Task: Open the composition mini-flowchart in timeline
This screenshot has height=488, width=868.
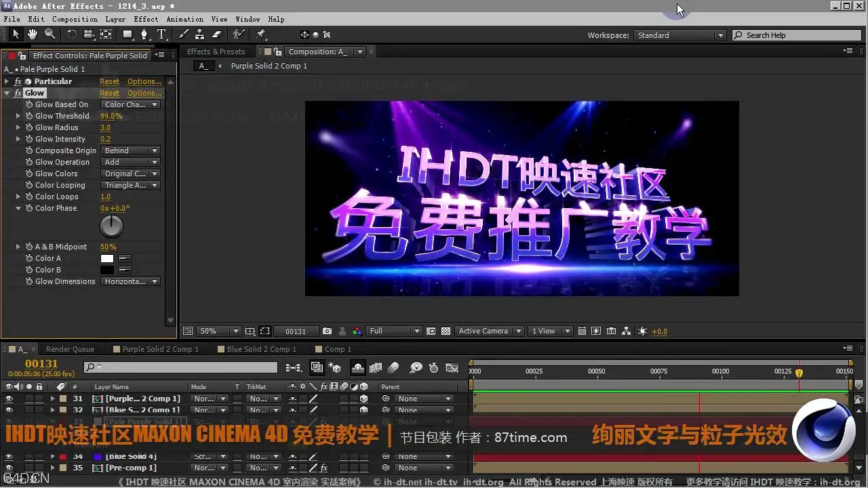Action: tap(294, 367)
